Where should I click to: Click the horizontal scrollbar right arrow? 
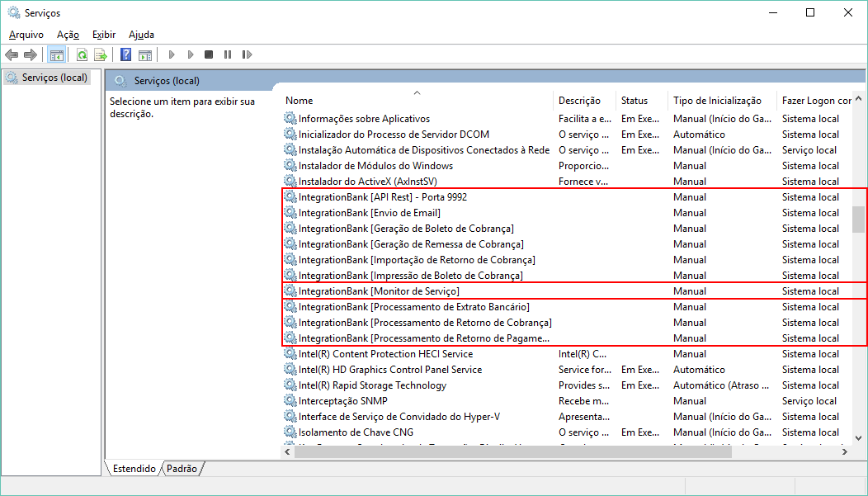tap(845, 451)
